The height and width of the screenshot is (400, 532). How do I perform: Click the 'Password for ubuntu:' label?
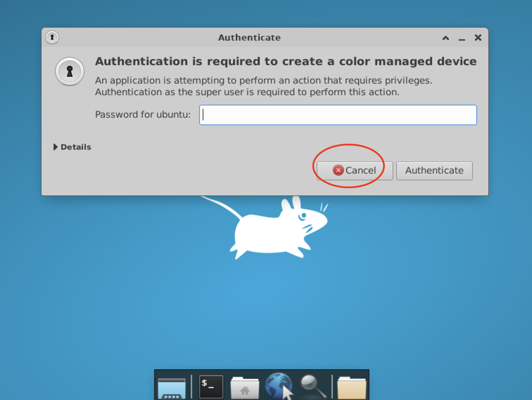tap(143, 115)
